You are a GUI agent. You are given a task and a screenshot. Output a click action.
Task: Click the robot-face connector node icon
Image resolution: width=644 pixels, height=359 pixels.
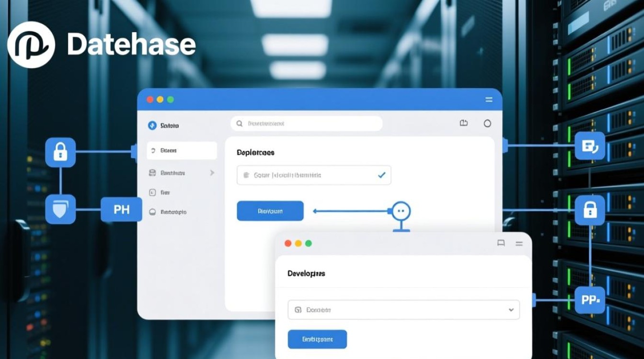(401, 211)
